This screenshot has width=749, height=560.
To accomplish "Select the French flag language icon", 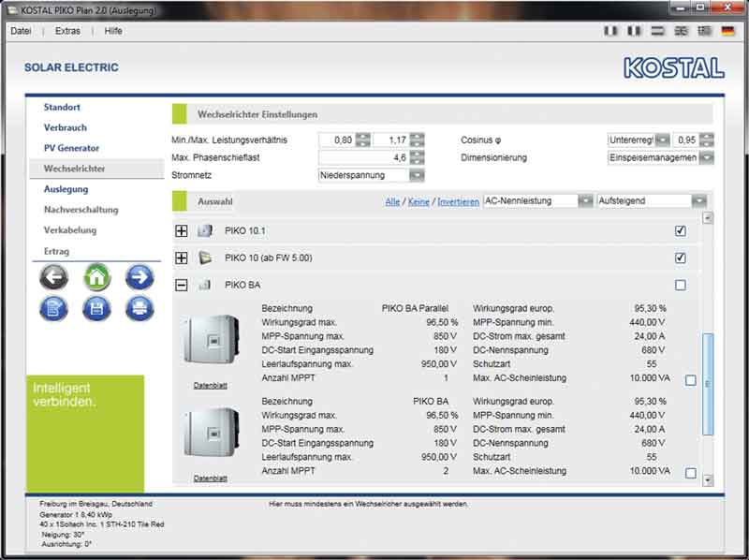I will 634,31.
